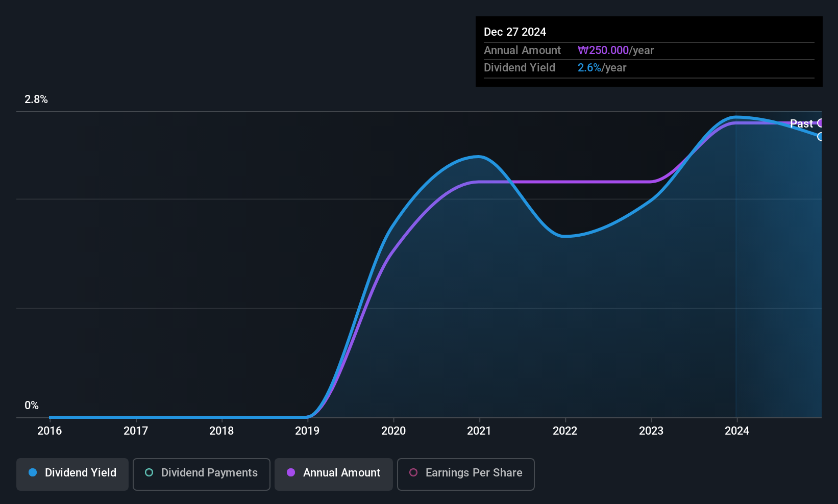Select the 2024 x-axis label

click(x=737, y=431)
